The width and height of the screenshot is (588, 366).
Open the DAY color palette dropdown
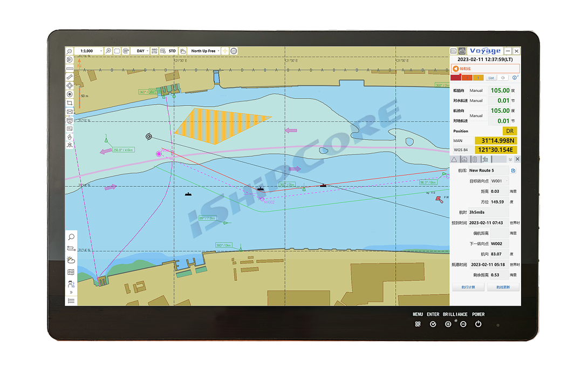coord(142,51)
